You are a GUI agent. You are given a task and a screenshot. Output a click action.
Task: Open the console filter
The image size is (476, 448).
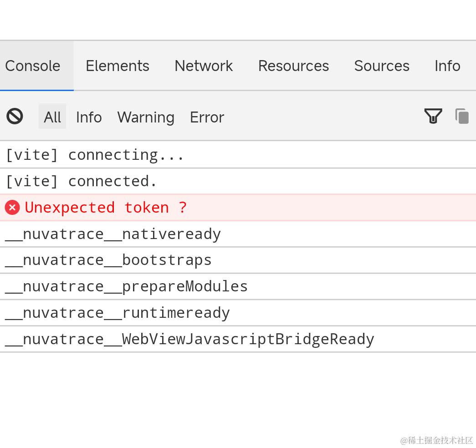pos(433,116)
